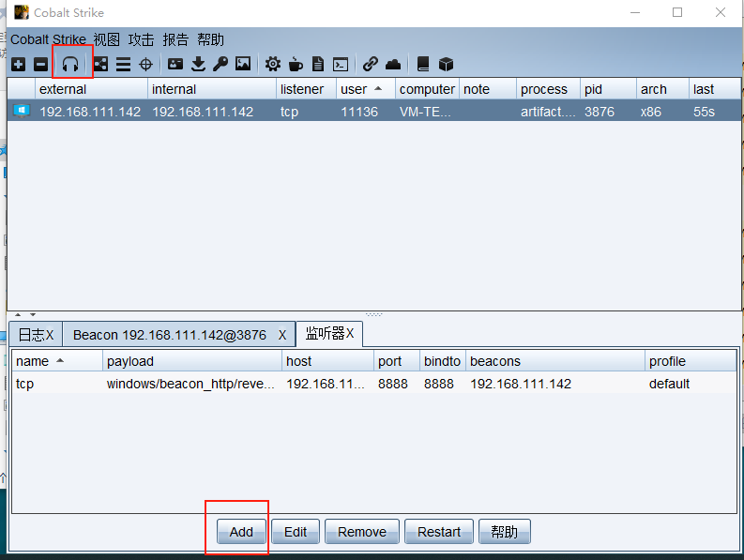Sort sessions by listener column

(306, 89)
